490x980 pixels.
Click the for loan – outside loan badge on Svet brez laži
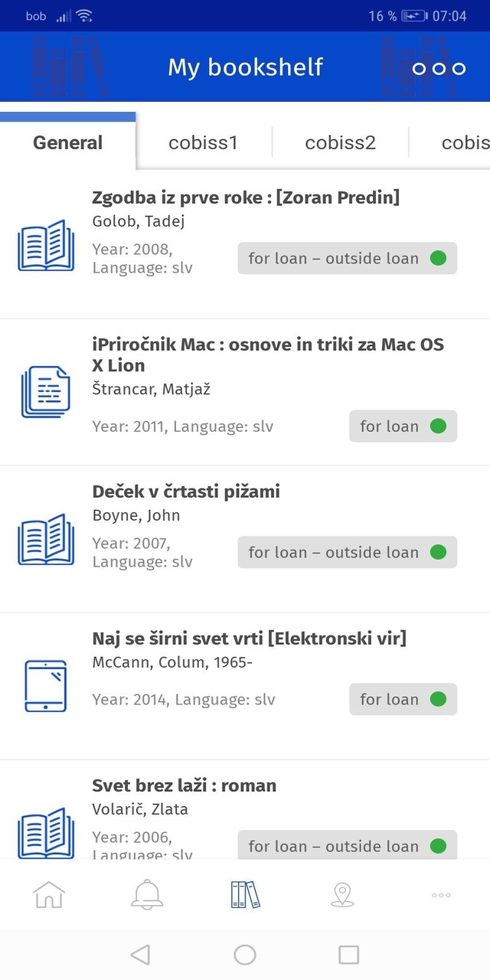[348, 846]
